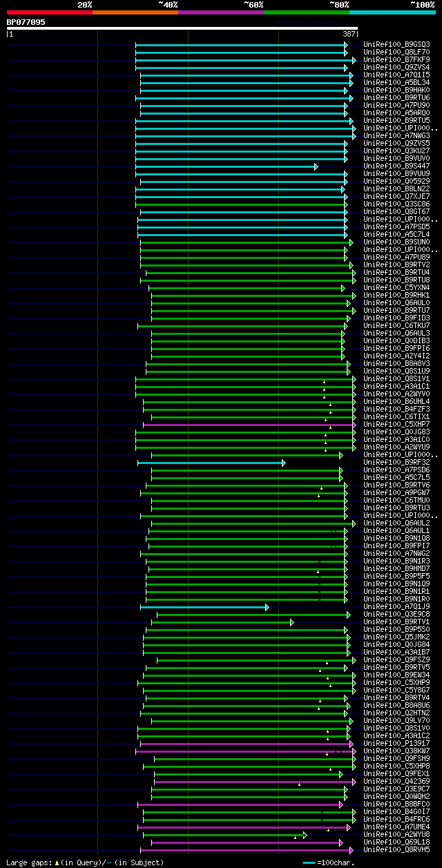
Task: Click the short cyan alignment bar for UniRef100_B9RF32
Action: pos(211,462)
